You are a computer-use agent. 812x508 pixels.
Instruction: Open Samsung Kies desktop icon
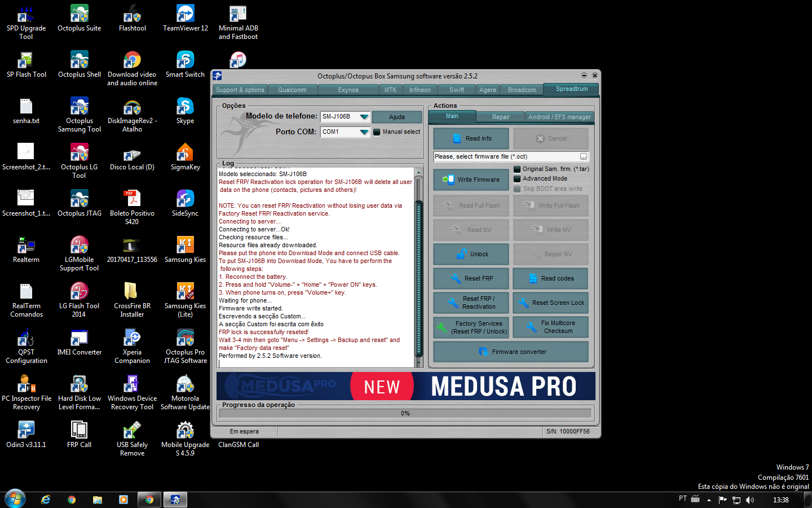[x=185, y=250]
